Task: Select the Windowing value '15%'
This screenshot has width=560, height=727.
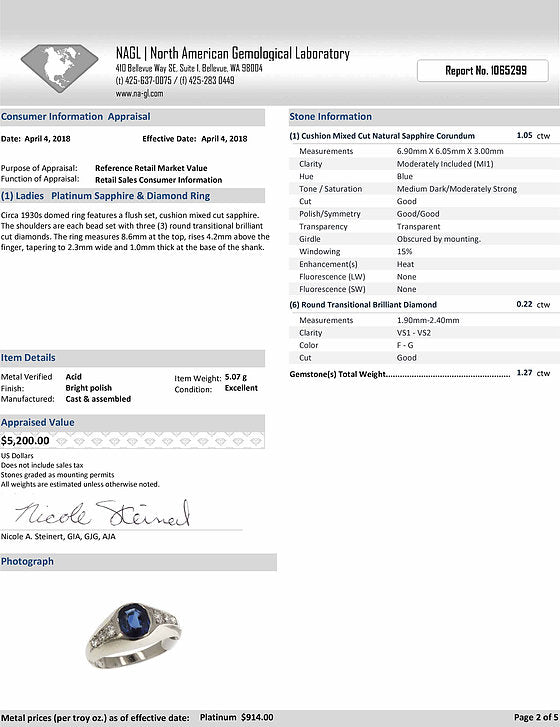Action: (x=404, y=251)
